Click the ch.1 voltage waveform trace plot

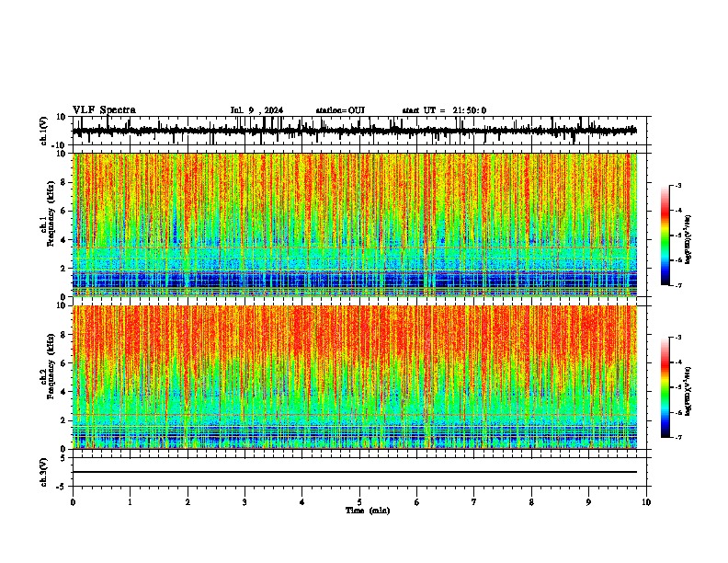(x=354, y=131)
